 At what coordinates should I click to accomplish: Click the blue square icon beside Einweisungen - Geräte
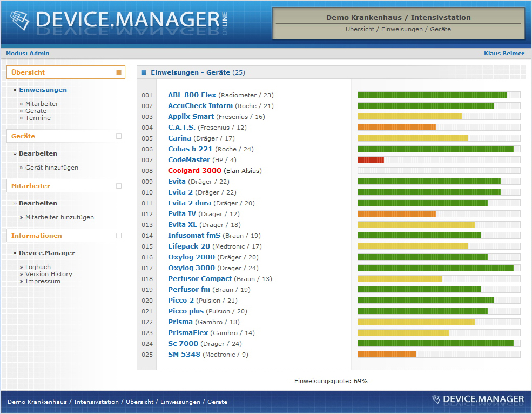144,72
